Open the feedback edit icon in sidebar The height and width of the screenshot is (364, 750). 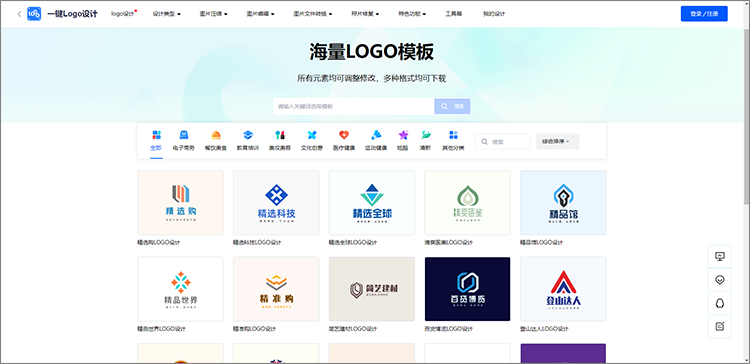pyautogui.click(x=720, y=327)
